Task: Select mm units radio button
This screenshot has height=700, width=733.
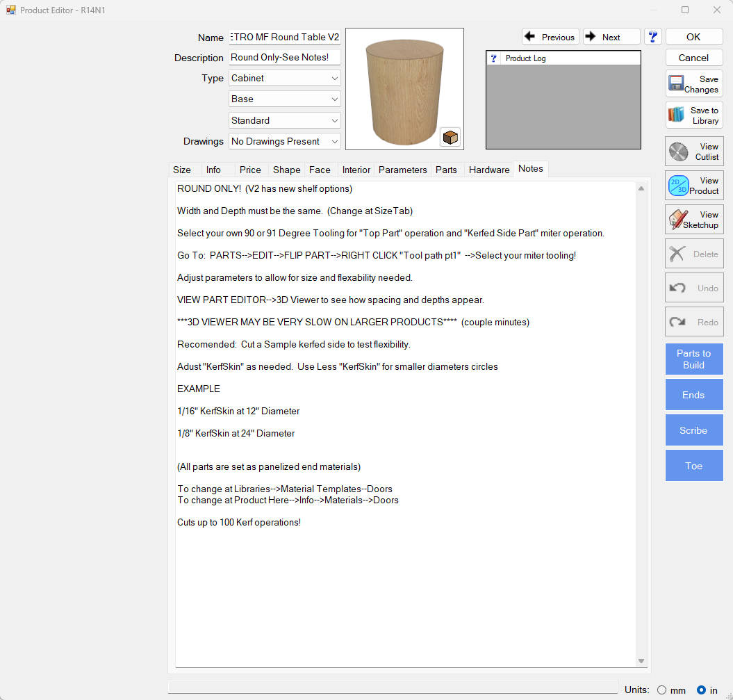Action: tap(661, 690)
